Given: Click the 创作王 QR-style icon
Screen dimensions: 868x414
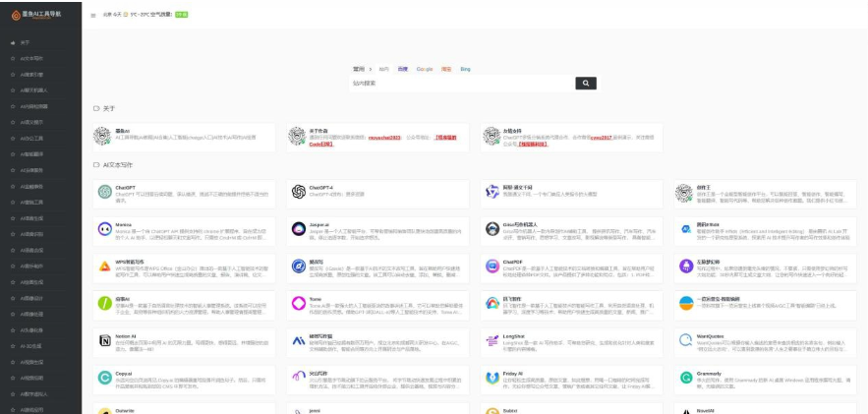Looking at the screenshot, I should 684,193.
